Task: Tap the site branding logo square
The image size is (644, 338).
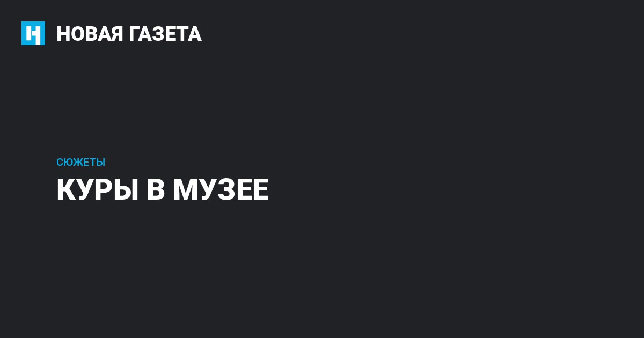Action: (33, 33)
